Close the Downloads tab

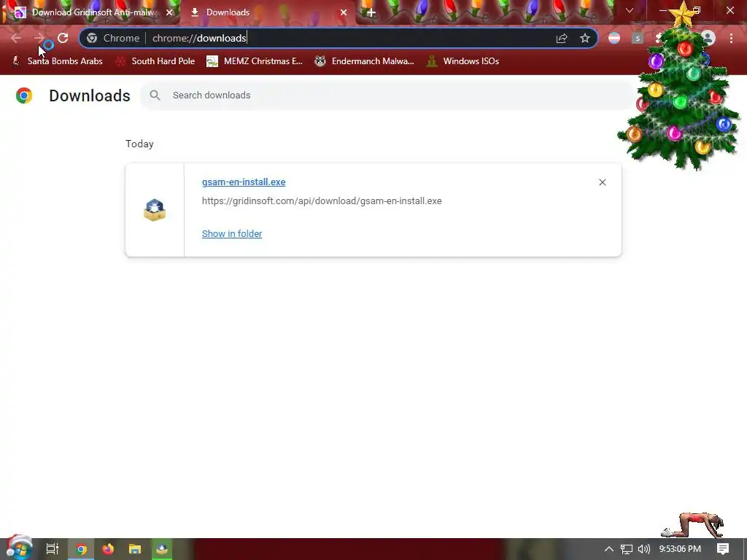tap(344, 13)
